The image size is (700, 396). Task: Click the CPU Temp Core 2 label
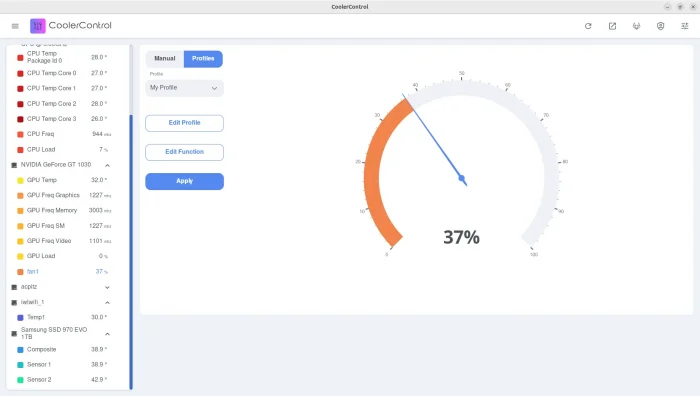tap(51, 104)
